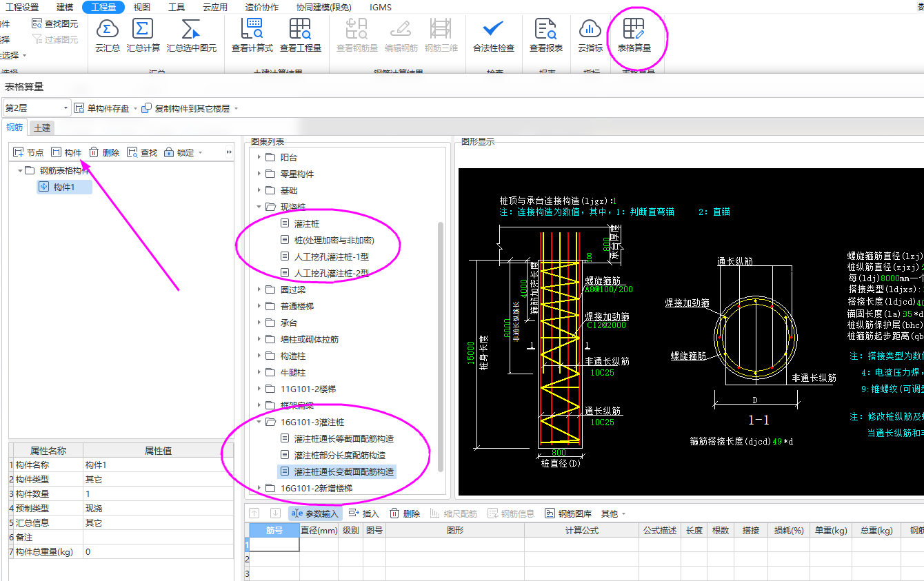Open the 视图 menu tab

pyautogui.click(x=142, y=7)
